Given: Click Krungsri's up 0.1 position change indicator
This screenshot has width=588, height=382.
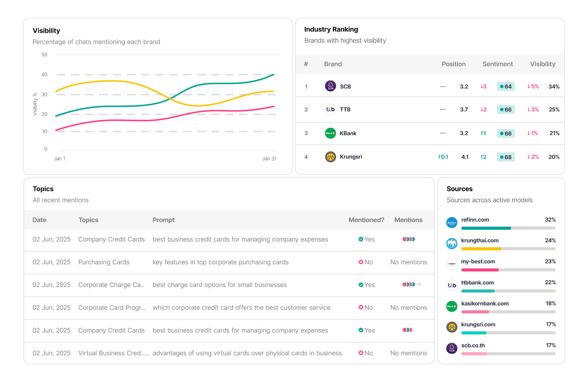Looking at the screenshot, I should pos(443,157).
